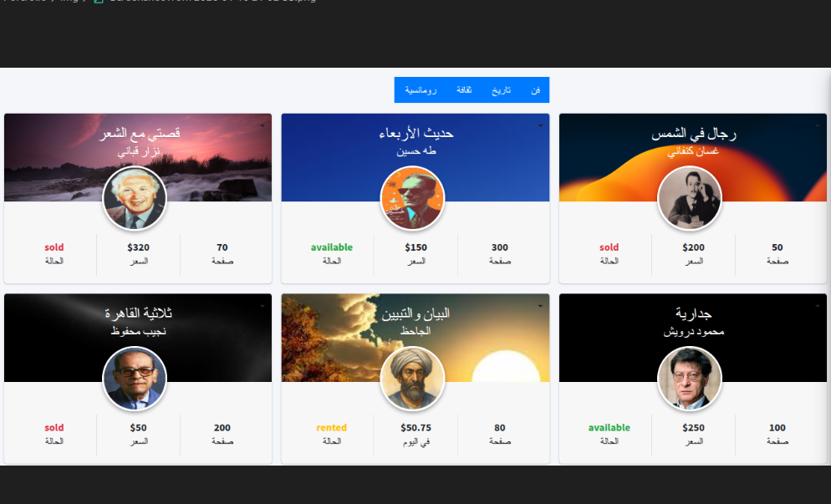Viewport: 831px width, 504px height.
Task: Select the فن category tab
Action: pos(535,89)
